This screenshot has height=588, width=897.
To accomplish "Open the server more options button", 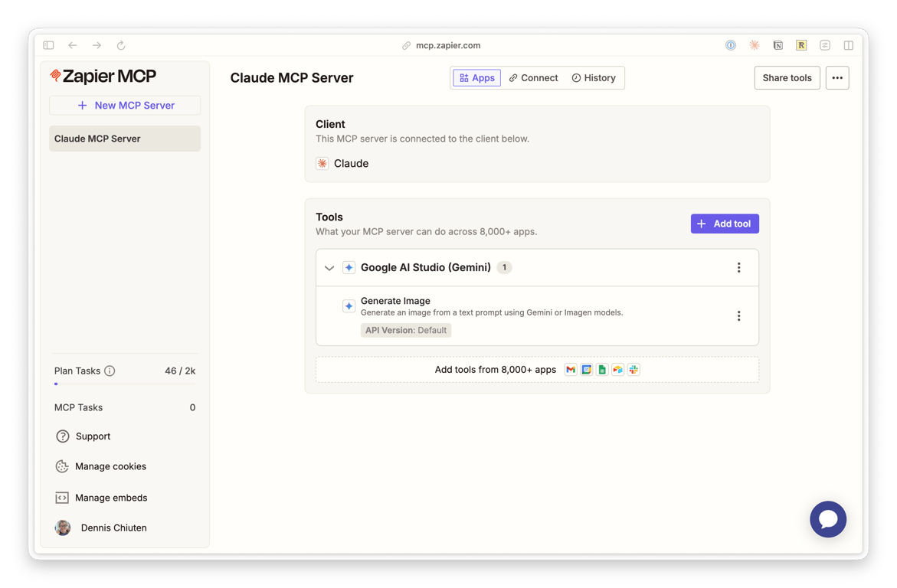I will click(x=837, y=78).
